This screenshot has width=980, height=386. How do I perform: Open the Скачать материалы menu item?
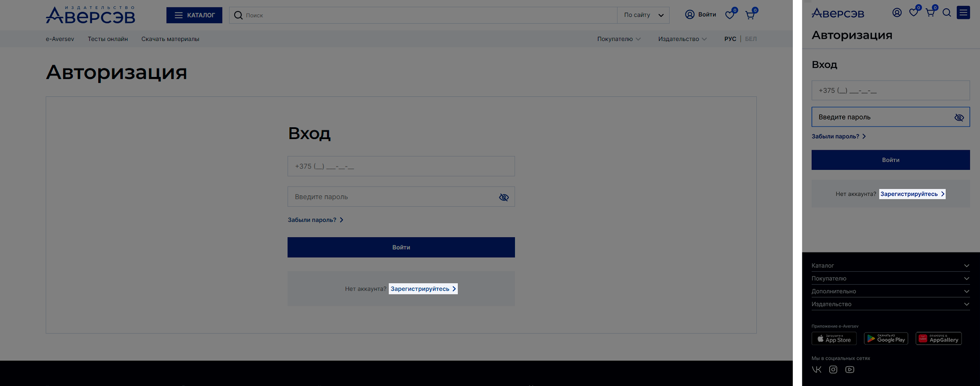pos(170,39)
